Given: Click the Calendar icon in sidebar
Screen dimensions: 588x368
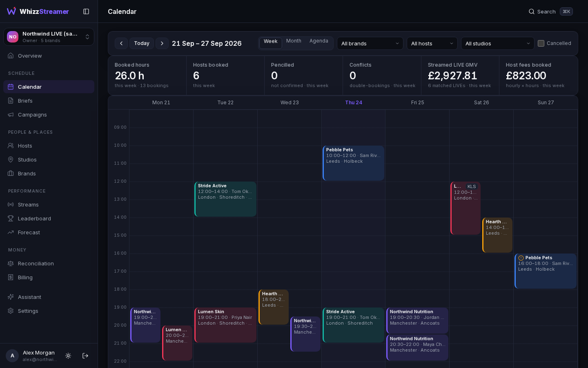Looking at the screenshot, I should tap(11, 87).
